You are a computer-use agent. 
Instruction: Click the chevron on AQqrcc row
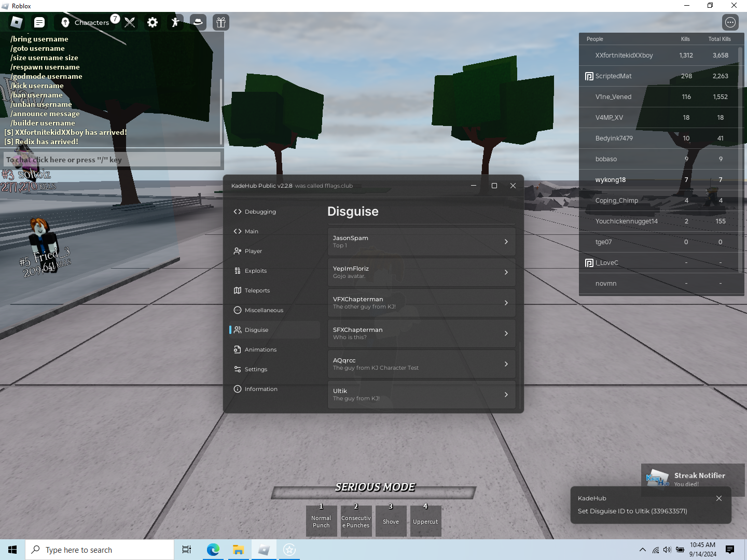[x=506, y=364]
